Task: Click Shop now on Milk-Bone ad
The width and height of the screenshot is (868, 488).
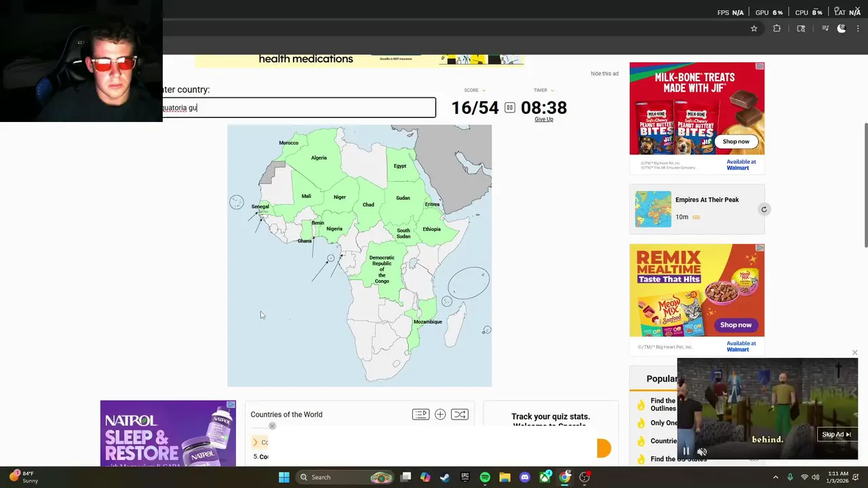Action: 736,142
